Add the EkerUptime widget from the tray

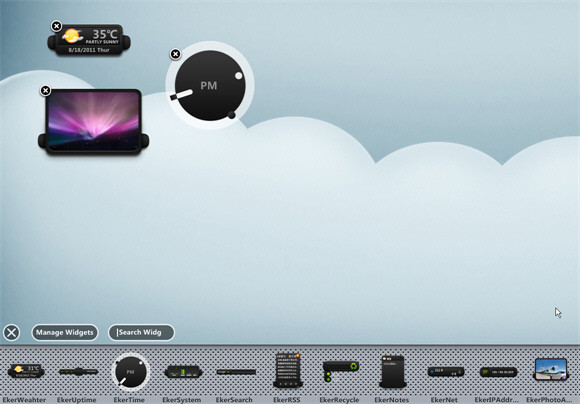(78, 372)
